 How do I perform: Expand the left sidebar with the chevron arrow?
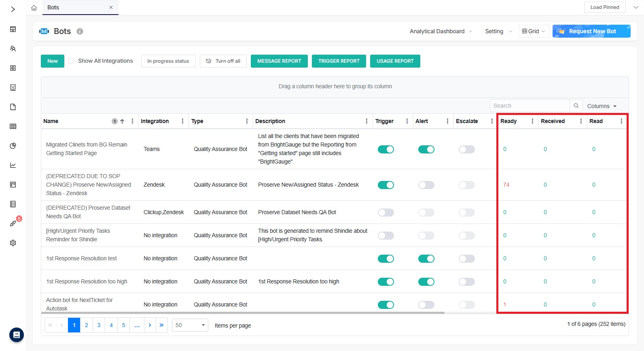13,9
